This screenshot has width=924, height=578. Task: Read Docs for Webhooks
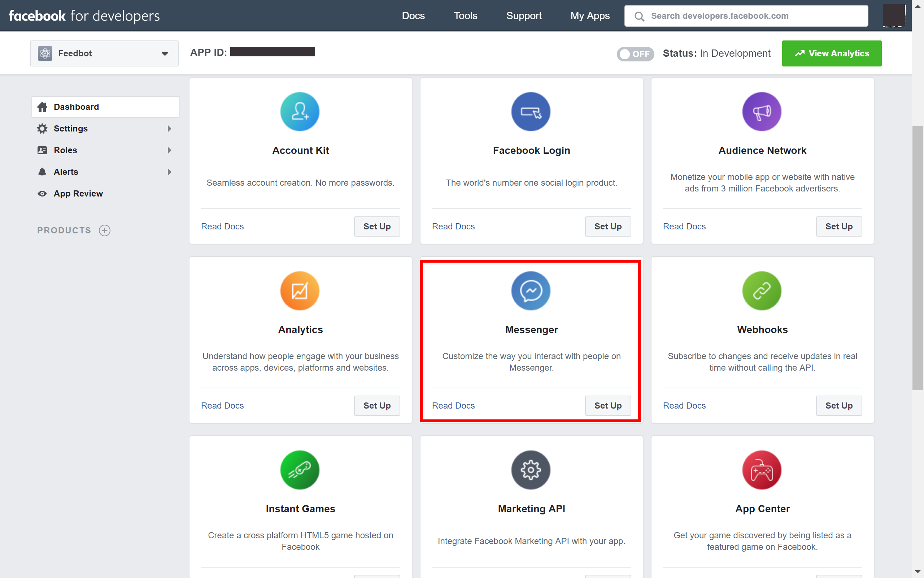684,406
